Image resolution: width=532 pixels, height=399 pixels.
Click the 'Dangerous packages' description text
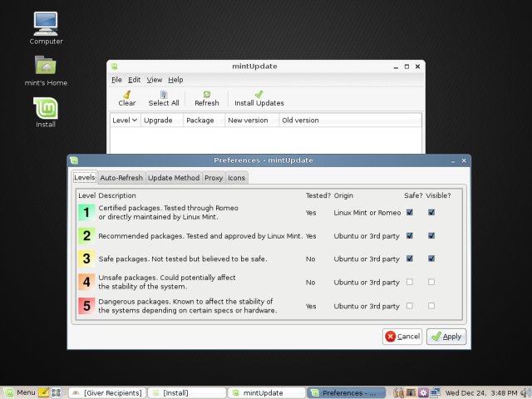coord(188,306)
